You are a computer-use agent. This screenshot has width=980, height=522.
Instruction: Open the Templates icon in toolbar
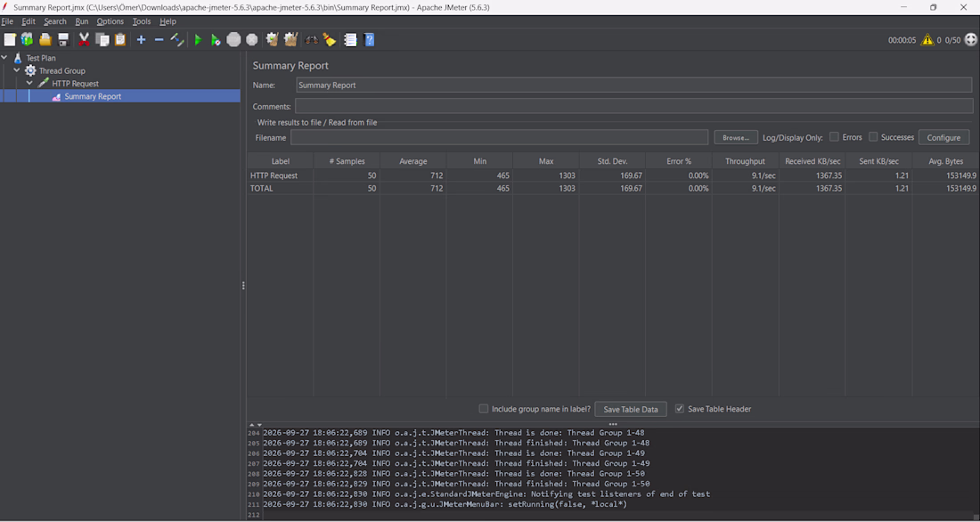(27, 40)
